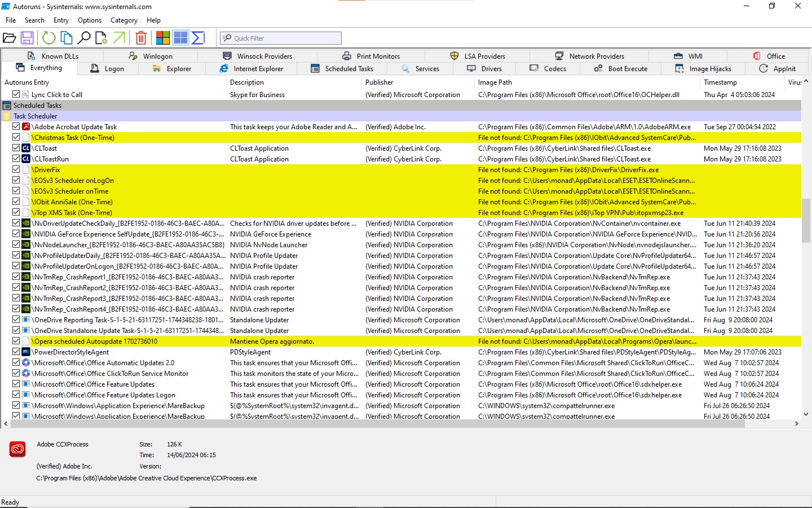Sort by the Image Path column header
Image resolution: width=812 pixels, height=508 pixels.
(x=587, y=82)
